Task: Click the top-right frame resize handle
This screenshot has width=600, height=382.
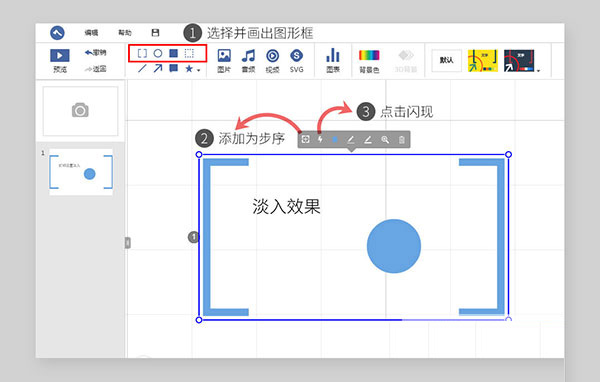Action: click(508, 154)
